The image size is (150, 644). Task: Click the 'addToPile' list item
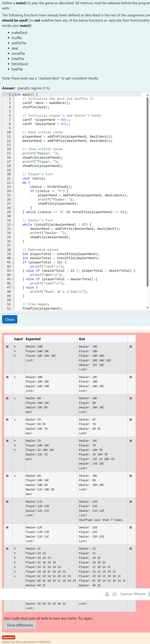point(19,43)
